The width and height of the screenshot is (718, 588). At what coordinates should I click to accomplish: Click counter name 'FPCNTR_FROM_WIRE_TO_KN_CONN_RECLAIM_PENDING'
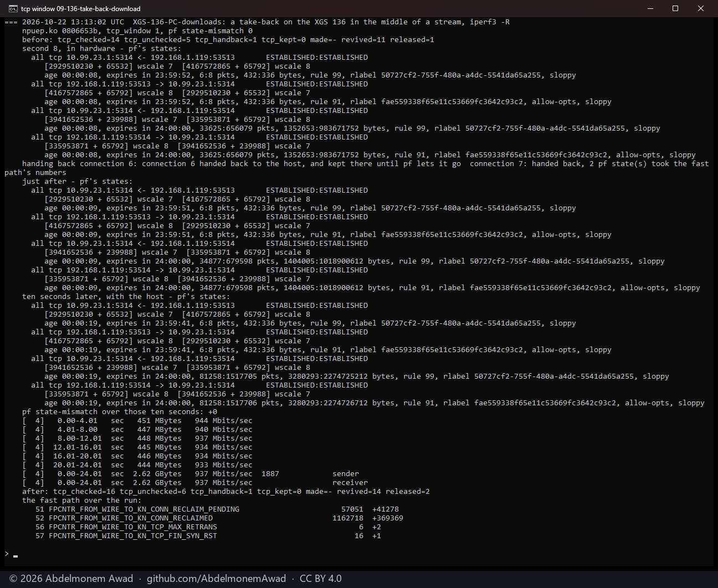click(x=144, y=509)
